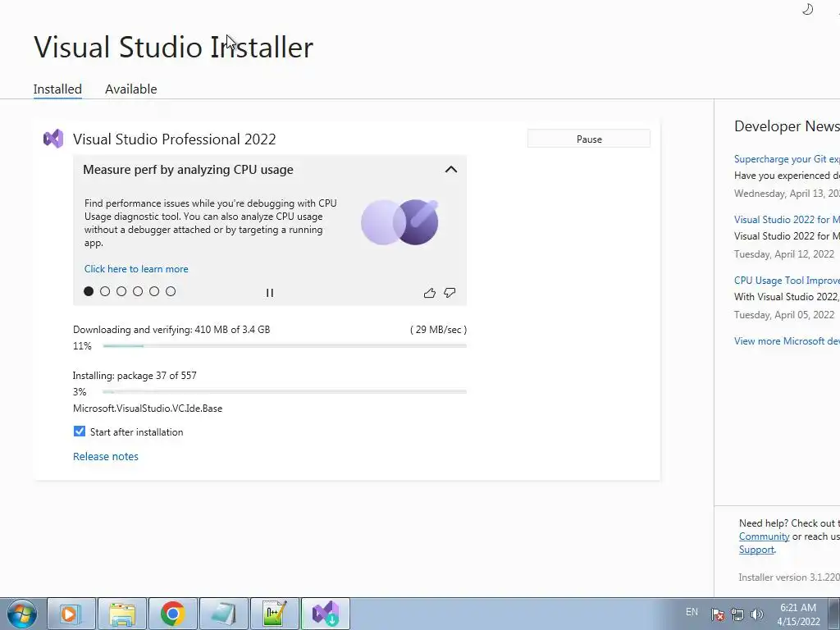Image resolution: width=840 pixels, height=630 pixels.
Task: Open first Visual Studio 2022 for M news link
Action: click(787, 220)
